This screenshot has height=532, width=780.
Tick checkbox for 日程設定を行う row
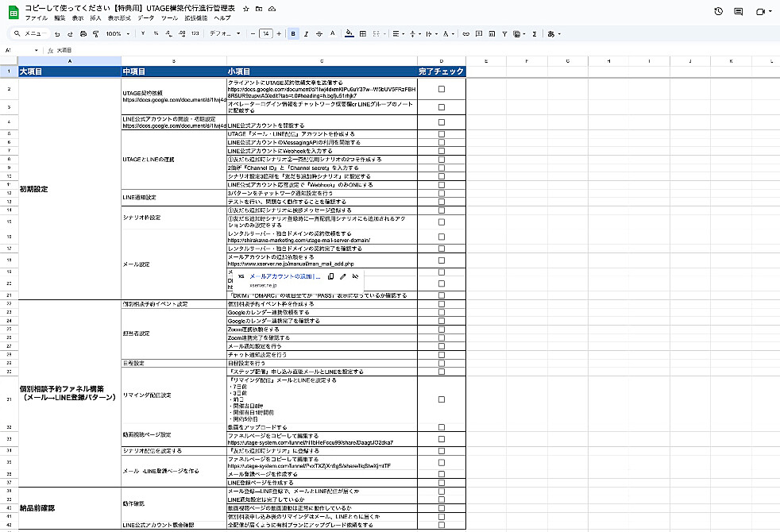[442, 364]
